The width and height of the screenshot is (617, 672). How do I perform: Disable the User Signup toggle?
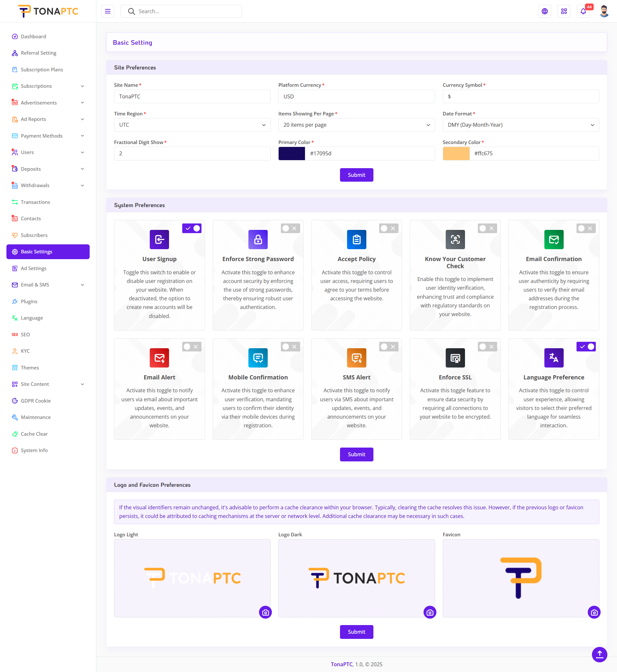(x=192, y=228)
